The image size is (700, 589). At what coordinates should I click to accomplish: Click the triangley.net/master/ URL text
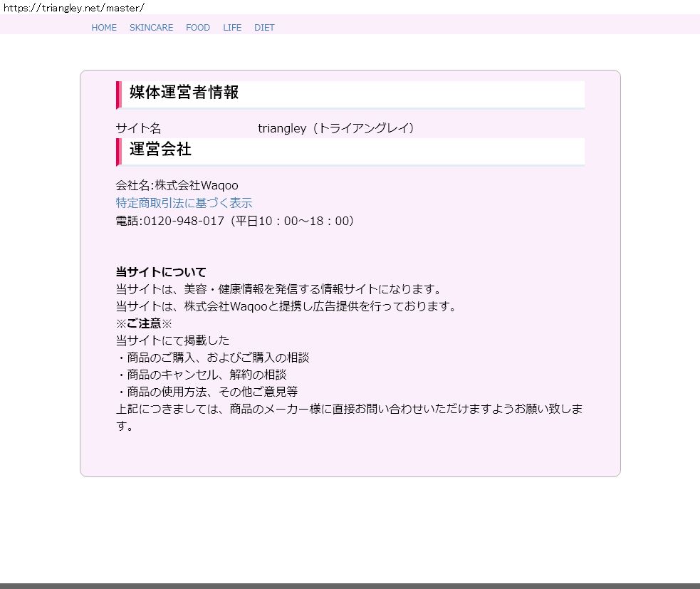[73, 7]
